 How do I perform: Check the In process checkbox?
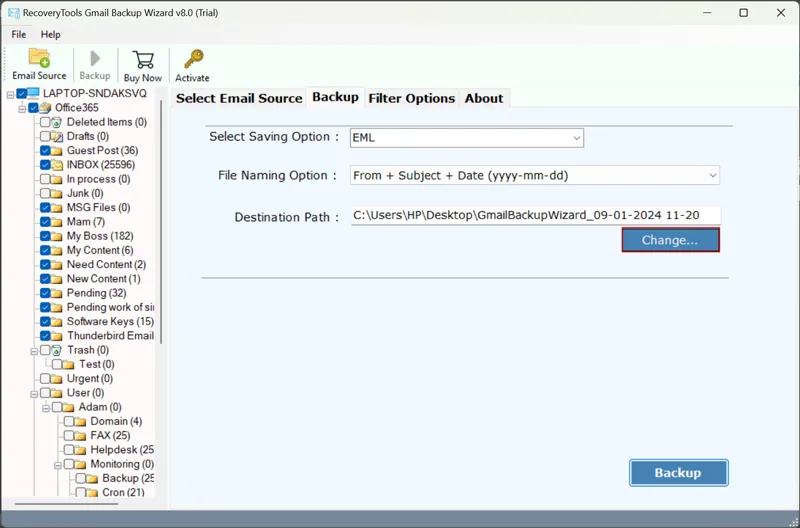45,179
